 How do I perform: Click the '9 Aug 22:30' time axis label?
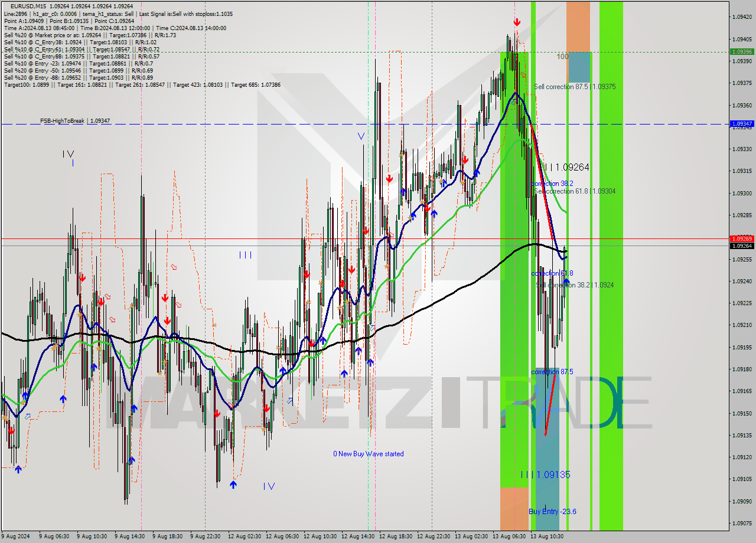click(206, 537)
